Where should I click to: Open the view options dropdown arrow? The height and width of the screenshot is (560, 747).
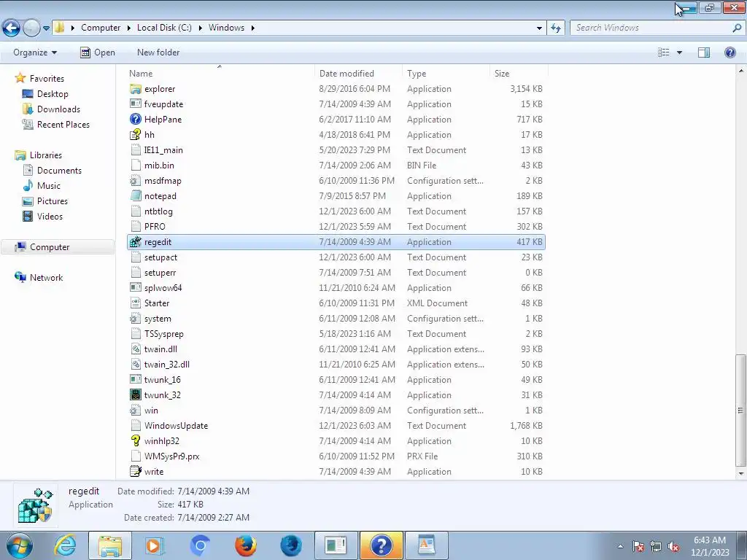tap(679, 52)
